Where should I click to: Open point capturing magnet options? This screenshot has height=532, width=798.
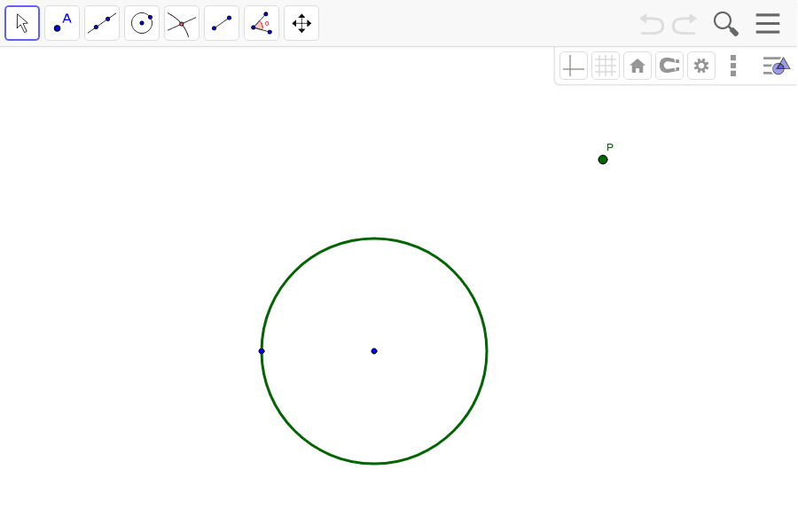[669, 66]
